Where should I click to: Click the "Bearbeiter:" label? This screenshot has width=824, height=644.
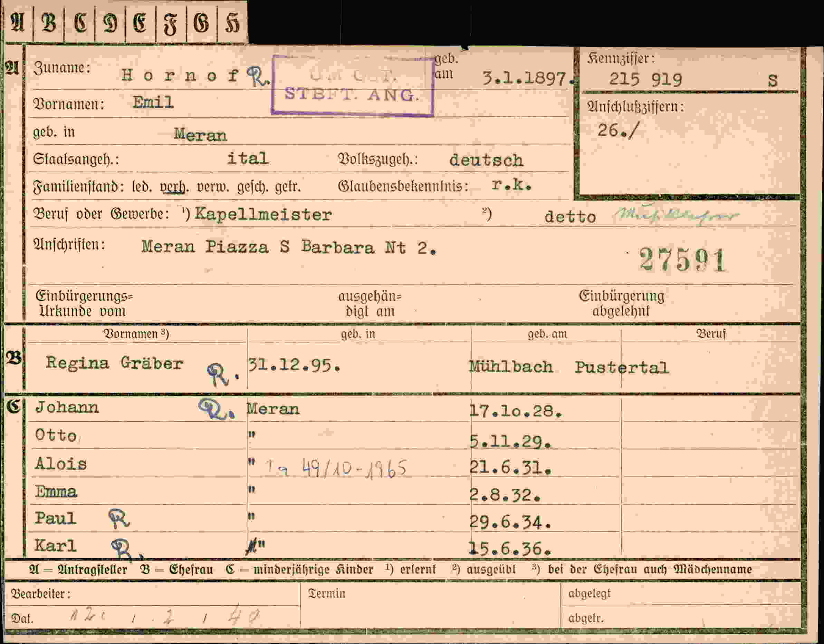pos(41,594)
